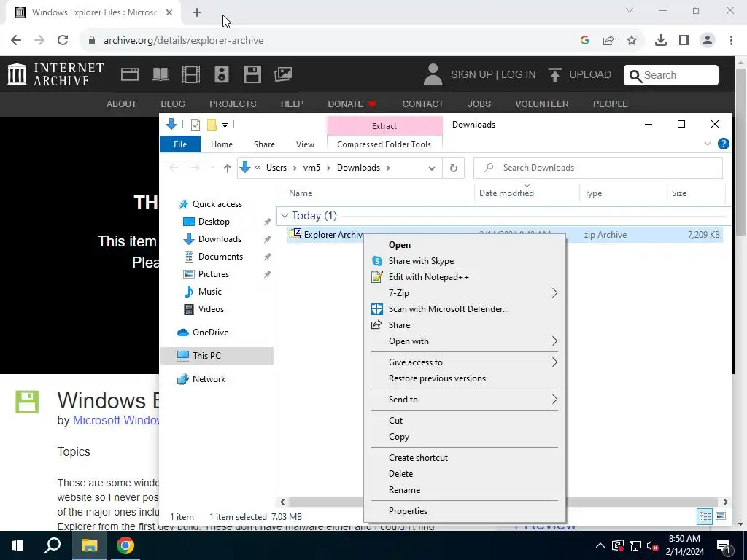
Task: Open taskbar search magnifier
Action: point(53,545)
